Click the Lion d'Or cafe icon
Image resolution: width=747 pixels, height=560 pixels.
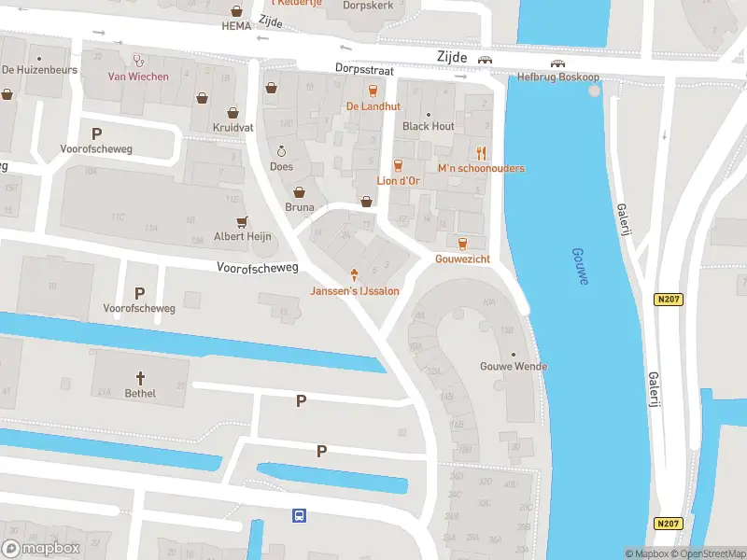tap(399, 165)
